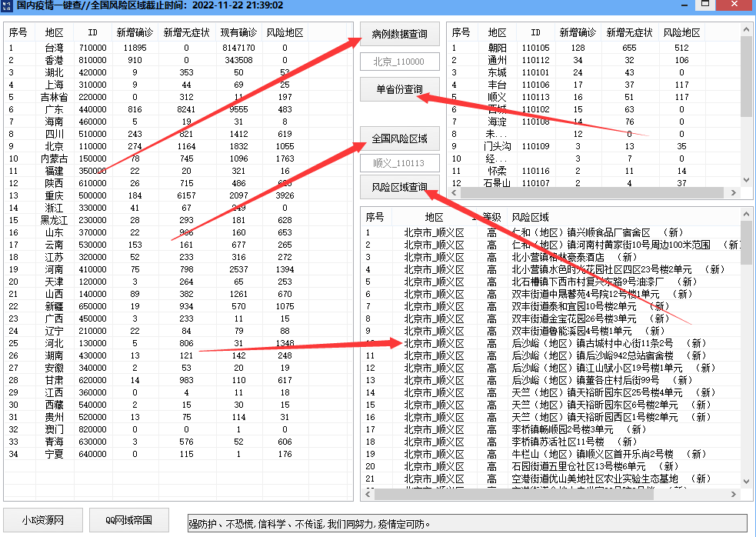Select the 河南 row
Viewport: 756px width, 537px height.
point(178,269)
